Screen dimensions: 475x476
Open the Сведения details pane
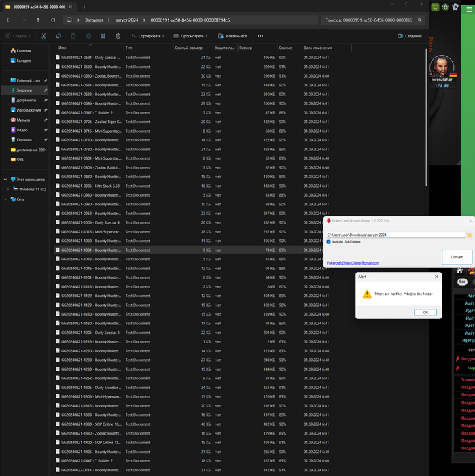click(x=410, y=36)
